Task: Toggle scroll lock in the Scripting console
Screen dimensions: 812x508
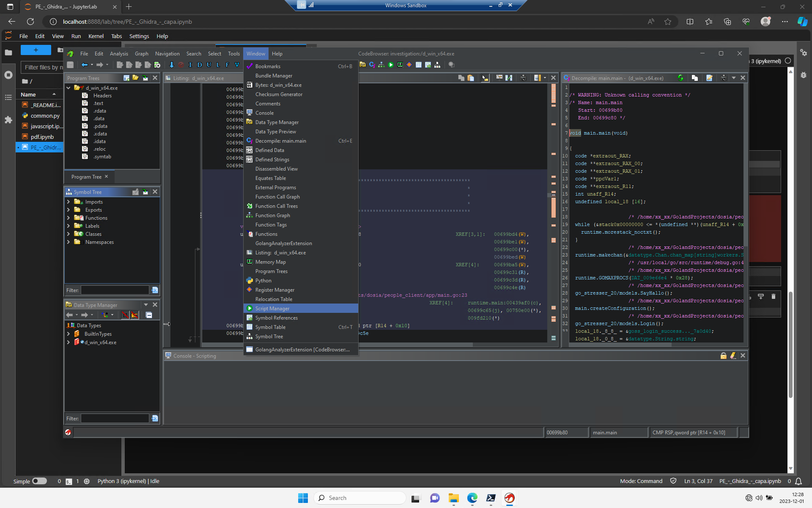Action: point(723,356)
